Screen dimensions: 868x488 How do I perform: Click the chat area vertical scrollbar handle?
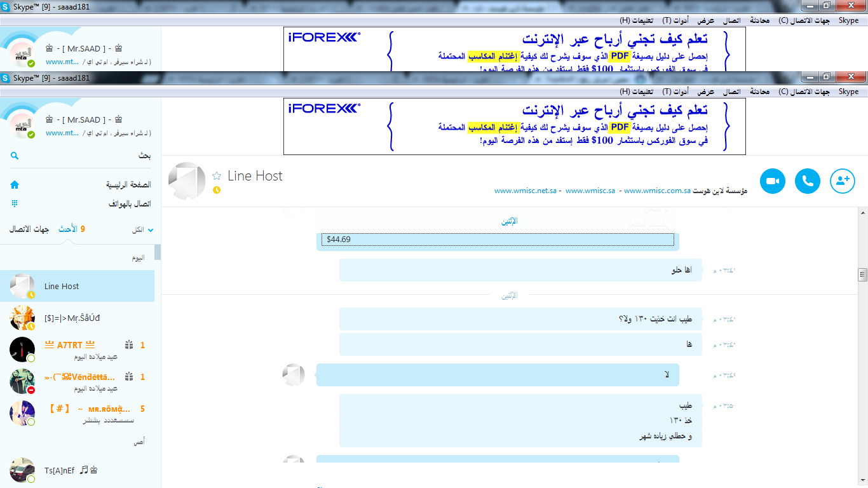pos(862,274)
